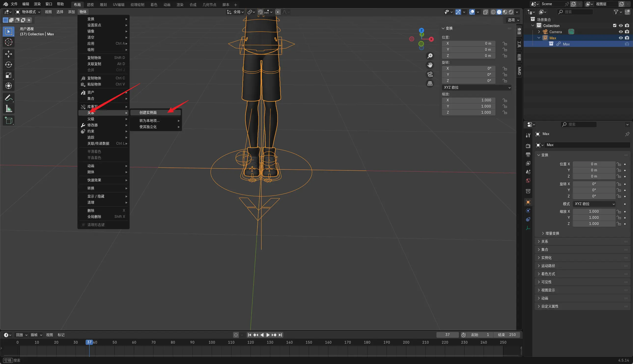Click the viewport zoom magnifier icon

pos(430,56)
